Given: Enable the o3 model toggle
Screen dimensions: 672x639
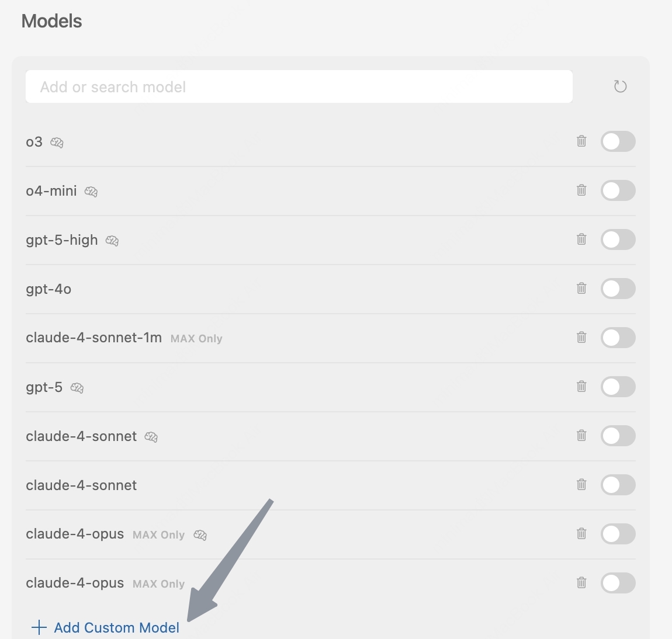Looking at the screenshot, I should pos(618,141).
